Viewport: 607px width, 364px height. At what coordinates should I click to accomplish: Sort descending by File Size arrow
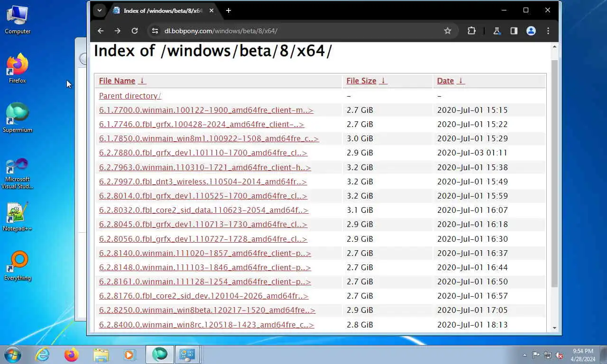pyautogui.click(x=383, y=81)
